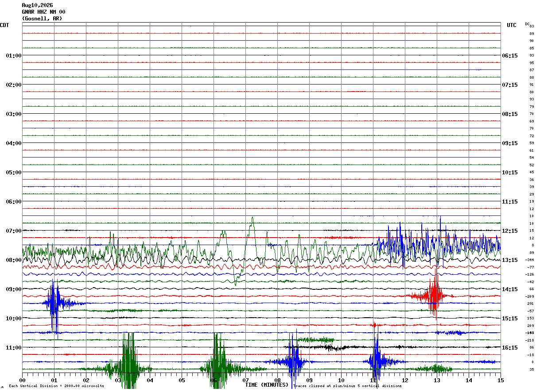Click the minute 05 axis tick label
536x392 pixels.
[182, 380]
